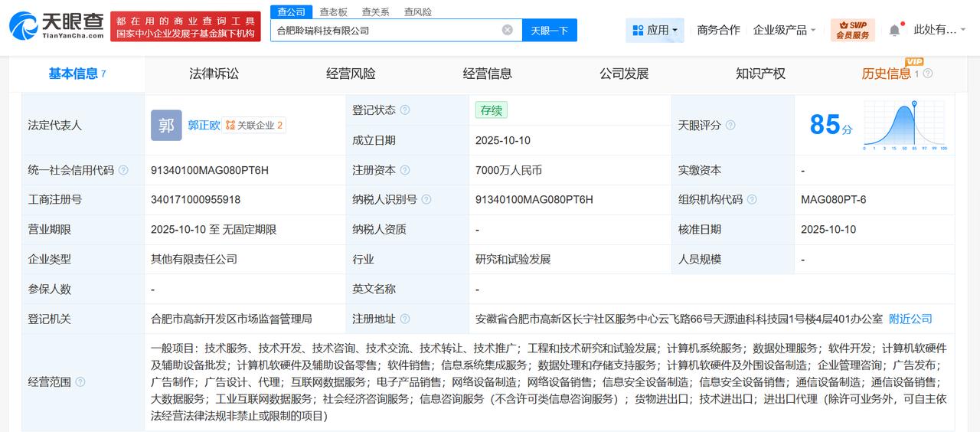Click the help icon next to 历史信息
Screen dimensions: 980x432
click(928, 74)
